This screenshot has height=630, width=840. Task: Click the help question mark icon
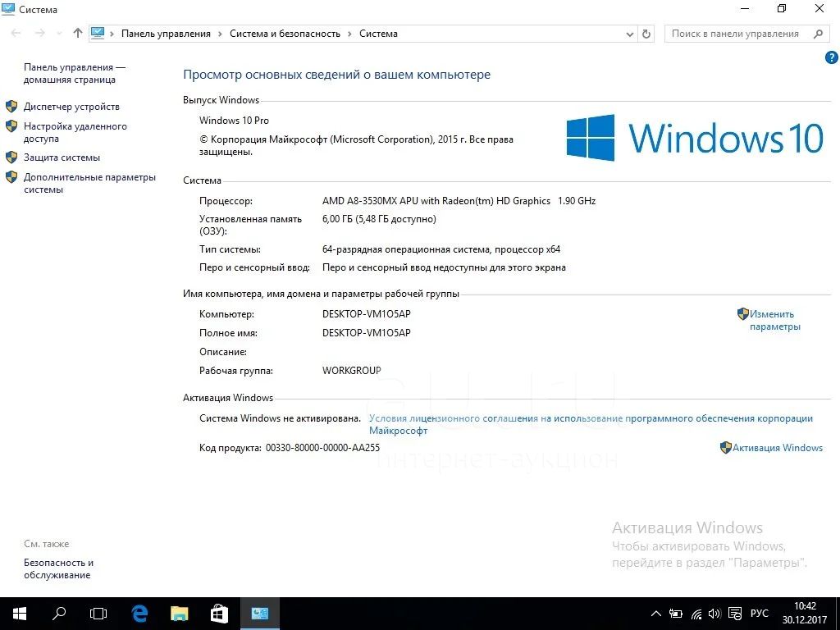pos(831,57)
